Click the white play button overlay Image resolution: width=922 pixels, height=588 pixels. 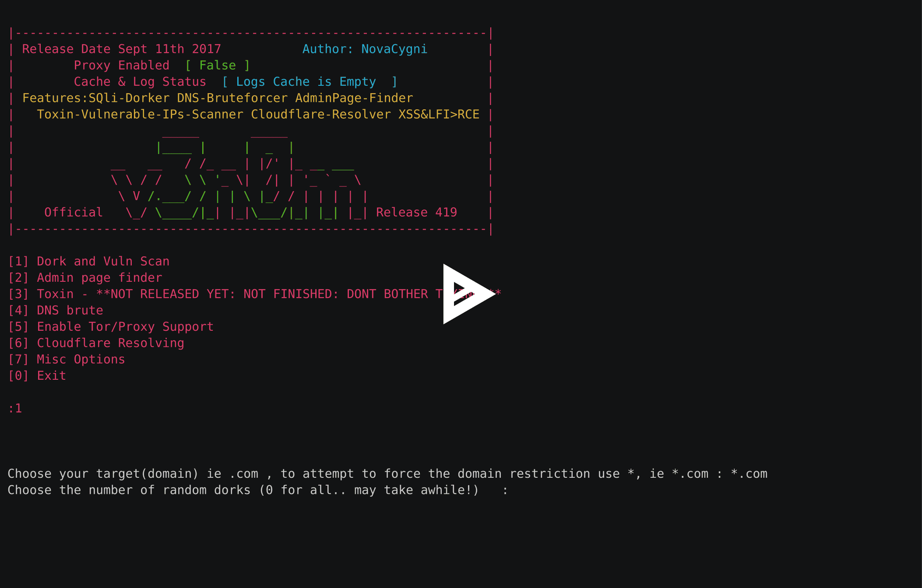[468, 294]
